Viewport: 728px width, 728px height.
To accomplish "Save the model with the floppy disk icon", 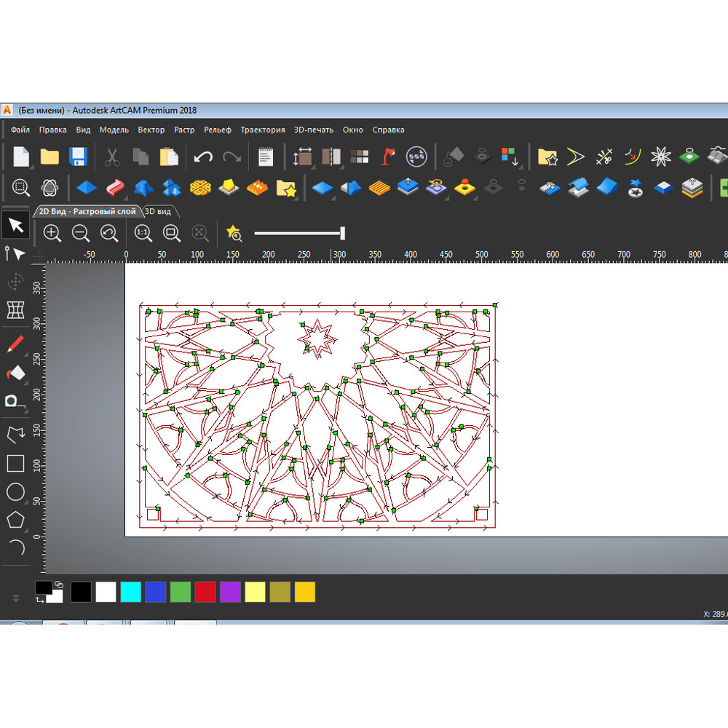I will click(78, 157).
